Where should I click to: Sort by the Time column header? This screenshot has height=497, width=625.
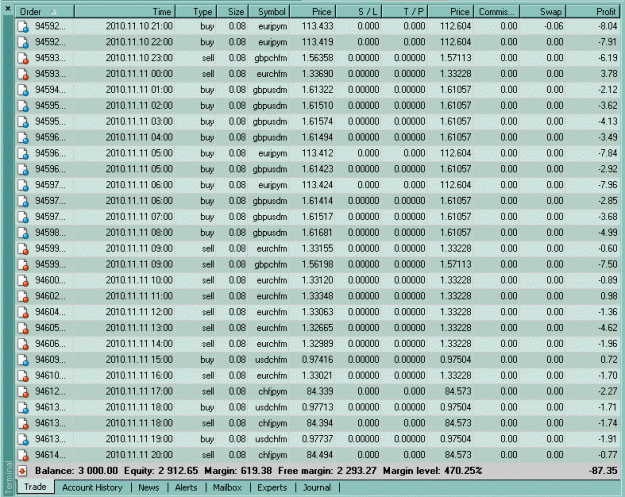point(125,12)
